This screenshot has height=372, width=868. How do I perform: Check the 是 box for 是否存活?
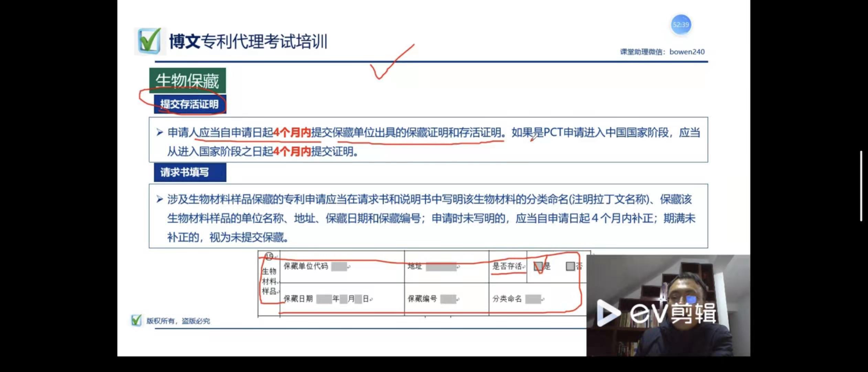538,266
